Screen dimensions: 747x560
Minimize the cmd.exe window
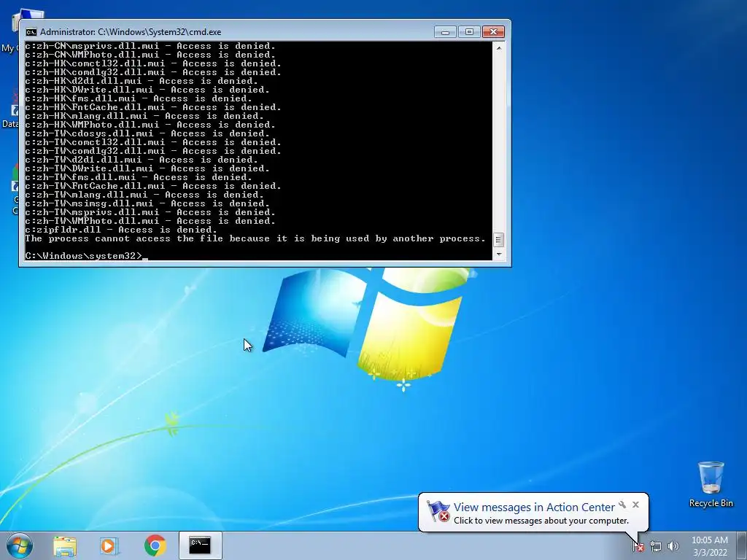click(x=446, y=32)
